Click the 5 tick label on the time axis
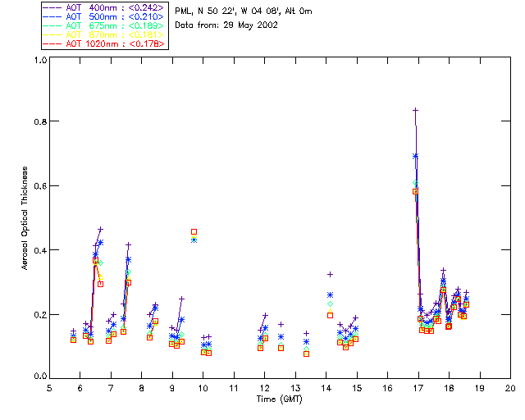 (49, 388)
